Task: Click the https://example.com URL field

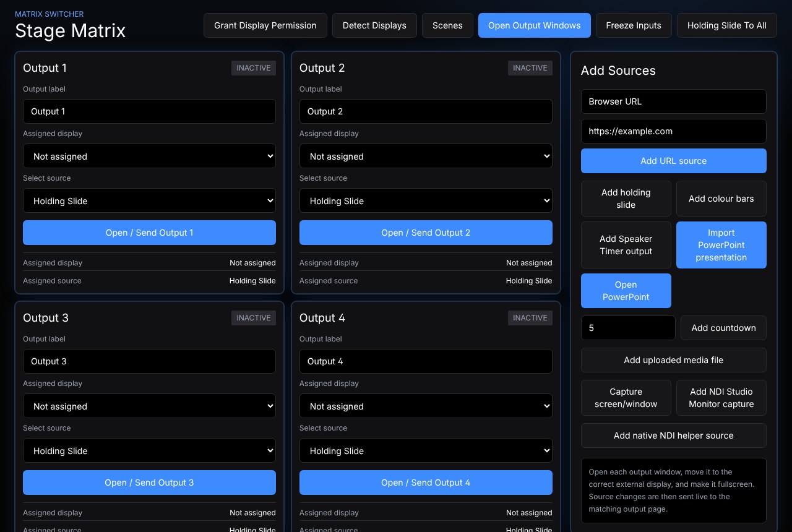Action: pyautogui.click(x=674, y=131)
